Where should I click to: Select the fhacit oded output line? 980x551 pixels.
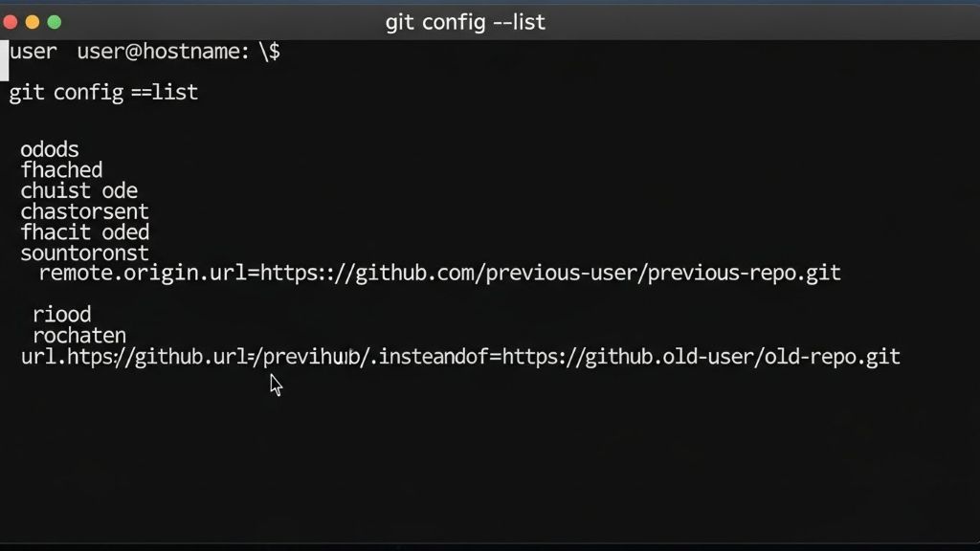(x=84, y=231)
